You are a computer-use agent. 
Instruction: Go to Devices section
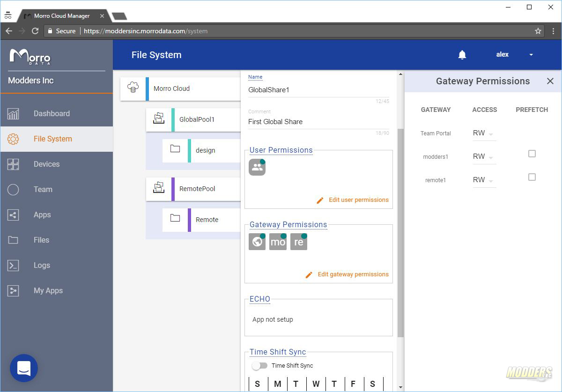click(57, 164)
